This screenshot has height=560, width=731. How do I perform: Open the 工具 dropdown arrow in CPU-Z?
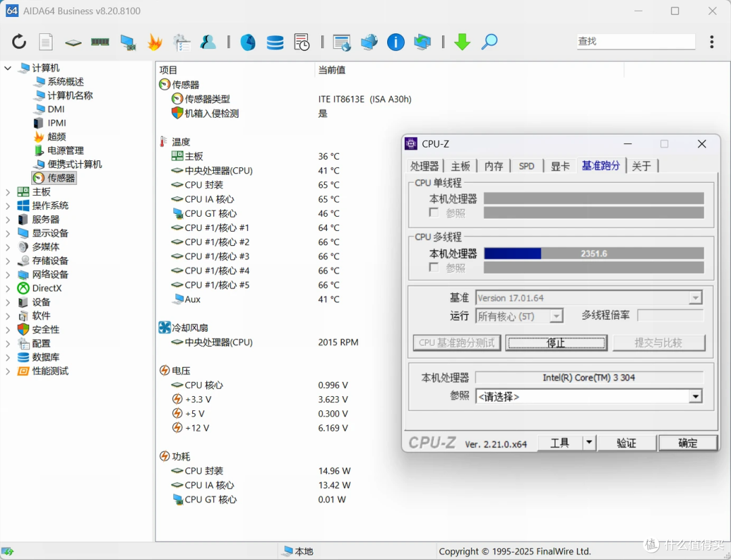[x=590, y=442]
